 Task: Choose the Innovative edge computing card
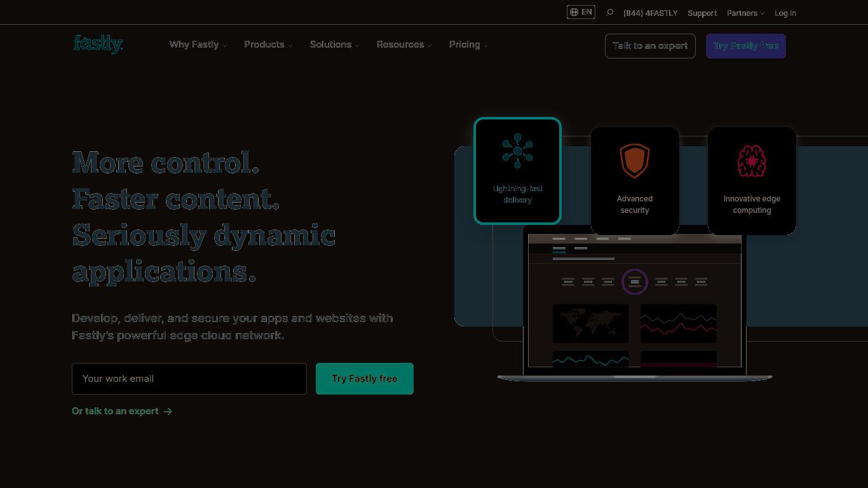click(752, 181)
